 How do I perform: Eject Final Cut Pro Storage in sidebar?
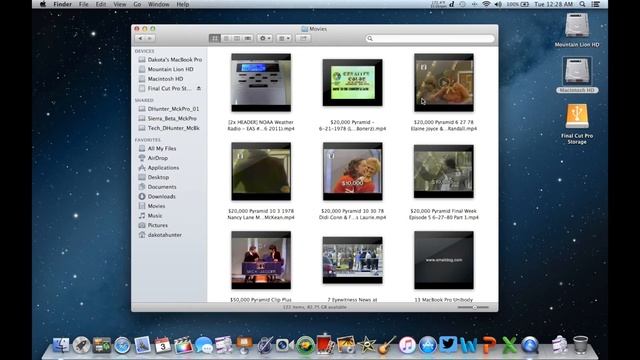[199, 88]
